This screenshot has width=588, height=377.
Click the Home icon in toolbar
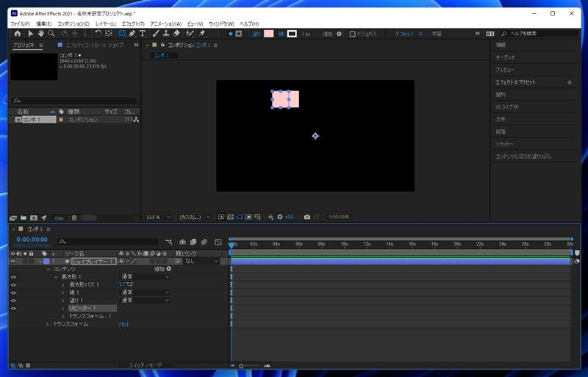pos(18,34)
